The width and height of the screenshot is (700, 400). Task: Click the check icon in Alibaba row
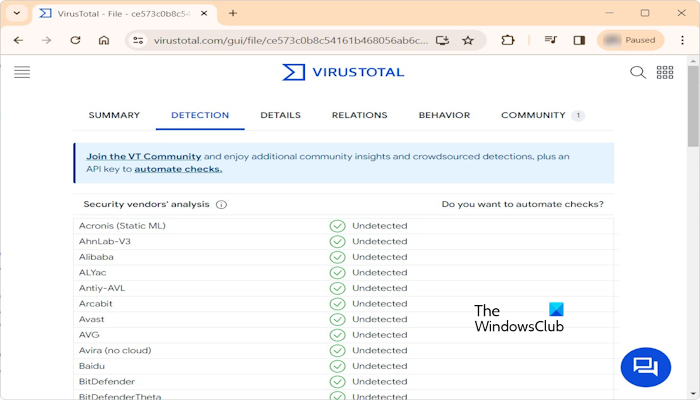[338, 257]
